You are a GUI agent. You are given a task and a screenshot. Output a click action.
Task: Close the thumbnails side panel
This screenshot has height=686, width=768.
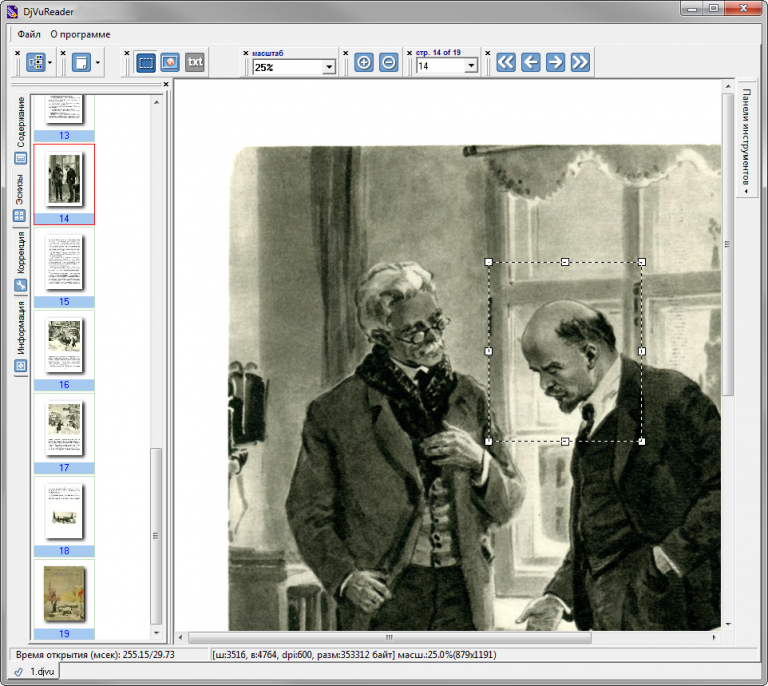pos(166,85)
